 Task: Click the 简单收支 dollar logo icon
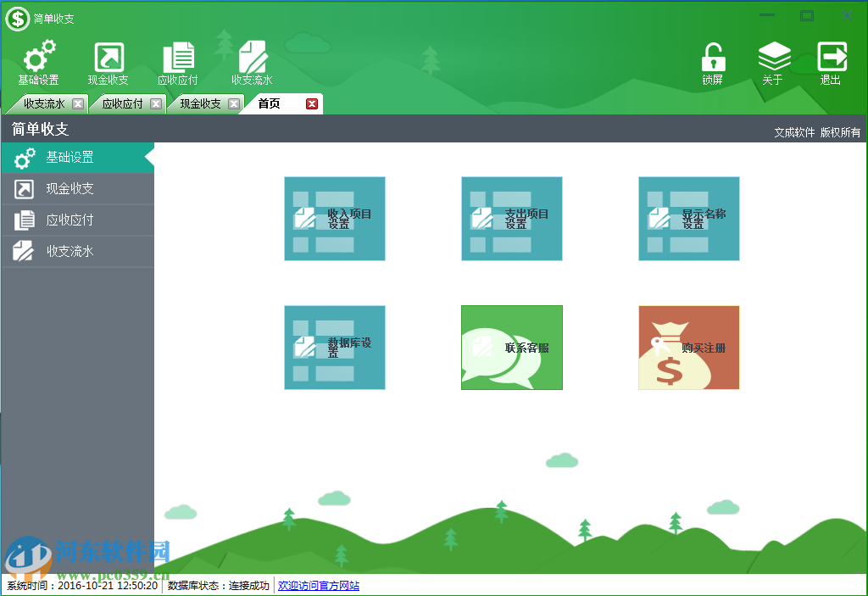[x=17, y=19]
